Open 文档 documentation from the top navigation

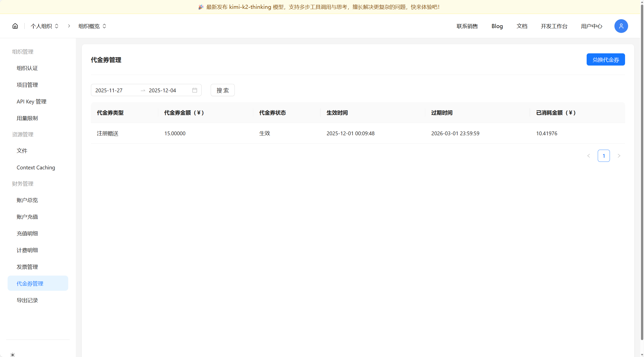click(522, 26)
